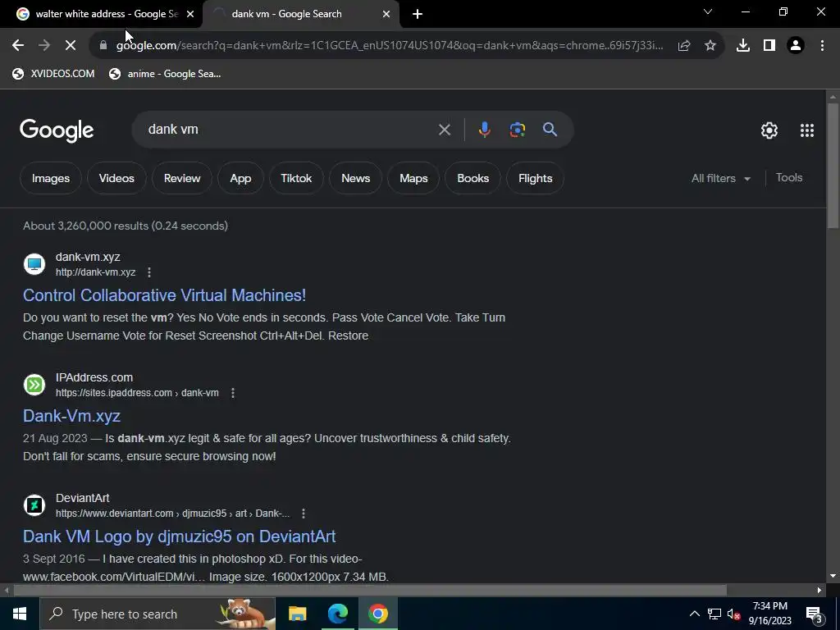The image size is (840, 630).
Task: Click the address bar URL
Action: click(x=390, y=46)
